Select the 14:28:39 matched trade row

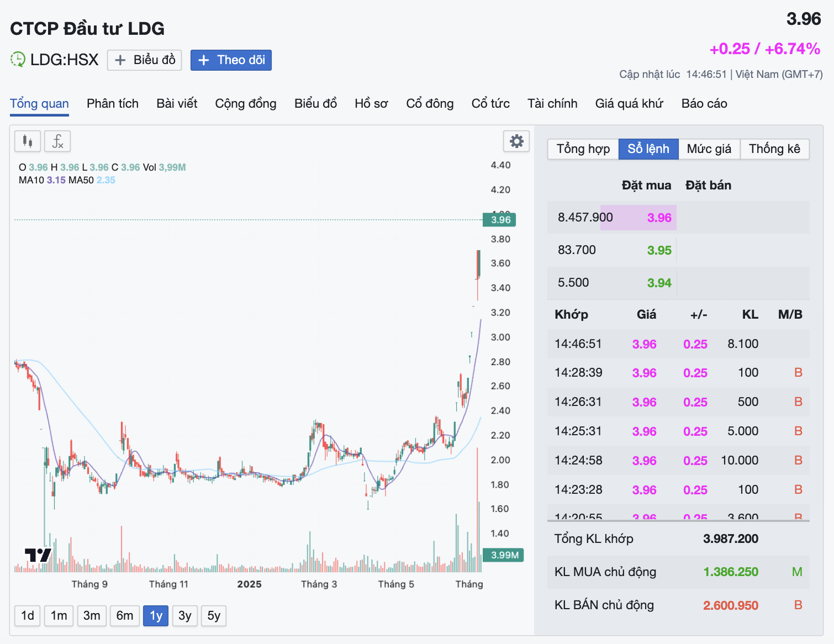coord(678,373)
